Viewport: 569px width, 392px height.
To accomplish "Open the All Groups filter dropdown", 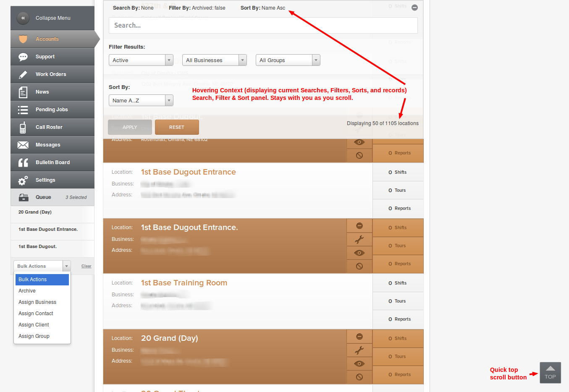I will (x=288, y=60).
